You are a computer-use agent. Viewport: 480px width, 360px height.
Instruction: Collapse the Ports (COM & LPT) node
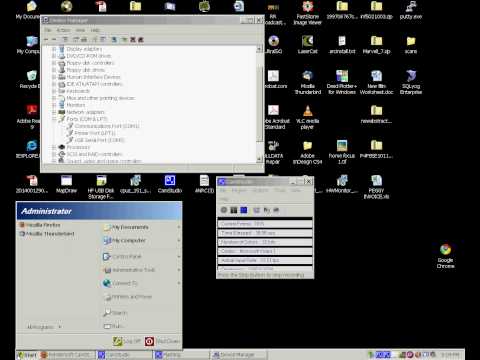pyautogui.click(x=54, y=119)
